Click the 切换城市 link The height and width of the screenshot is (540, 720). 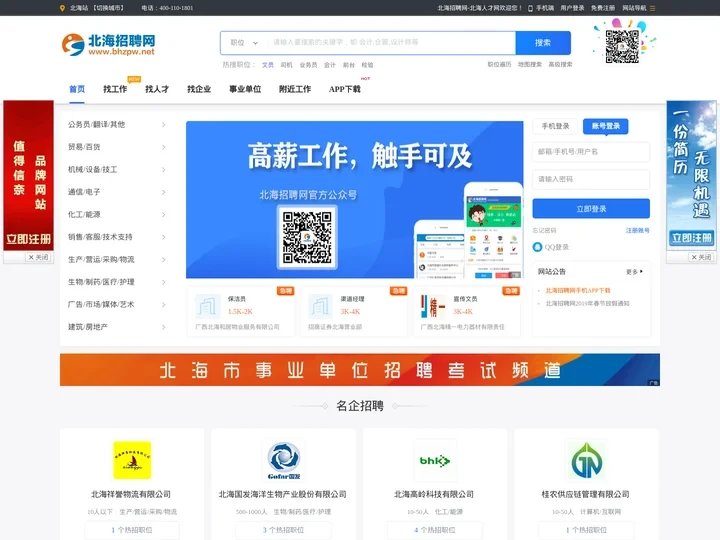[108, 8]
